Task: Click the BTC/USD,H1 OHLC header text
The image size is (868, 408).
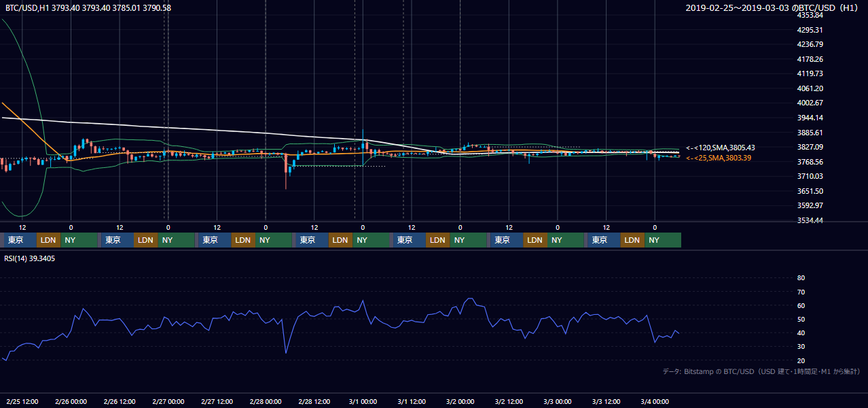Action: tap(88, 8)
